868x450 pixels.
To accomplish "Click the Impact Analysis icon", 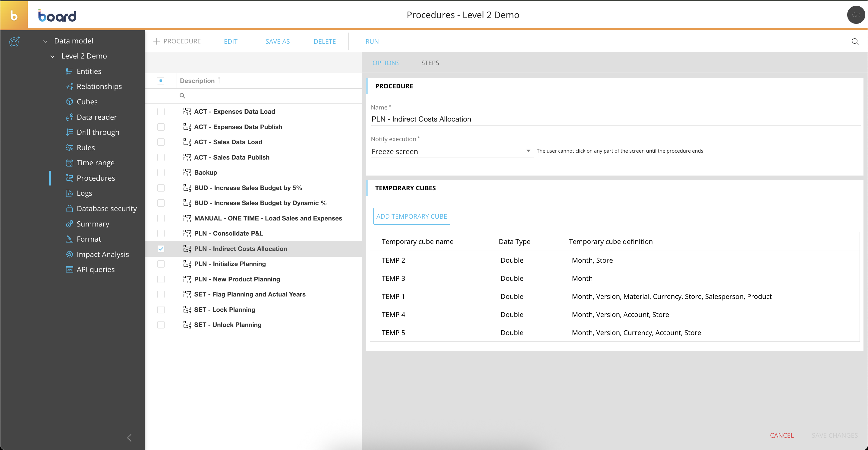I will (69, 254).
